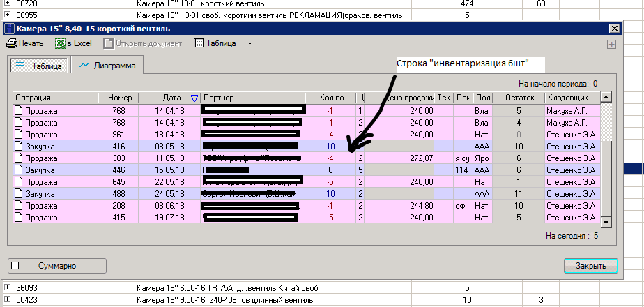Click document icon of Закупка row 446

click(19, 170)
